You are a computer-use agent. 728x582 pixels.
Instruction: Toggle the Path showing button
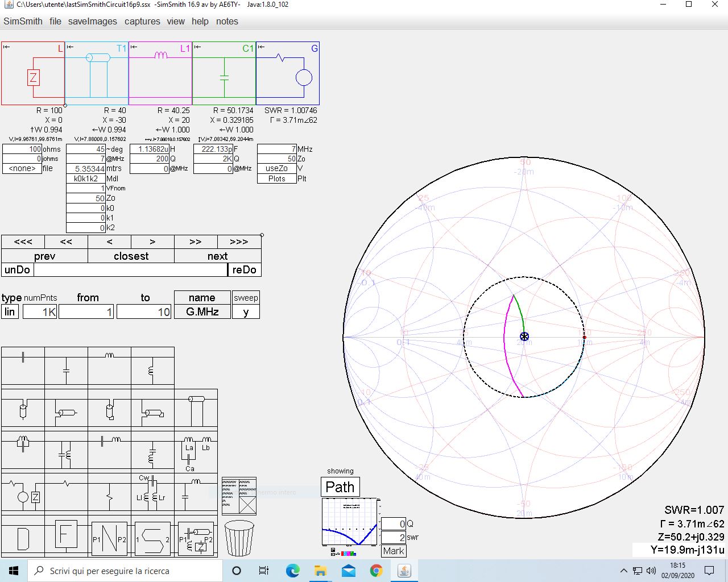(340, 487)
